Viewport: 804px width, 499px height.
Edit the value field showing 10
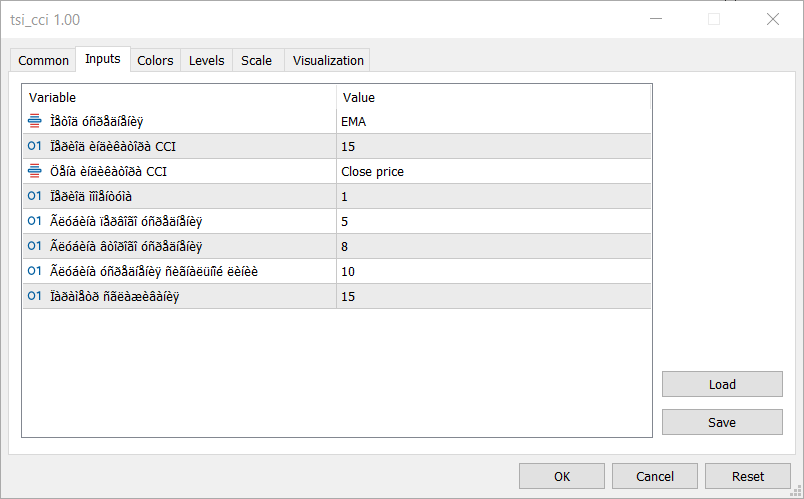coord(494,272)
